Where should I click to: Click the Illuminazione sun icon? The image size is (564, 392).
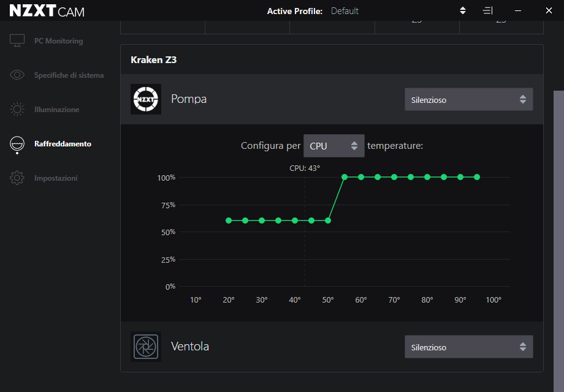click(17, 110)
